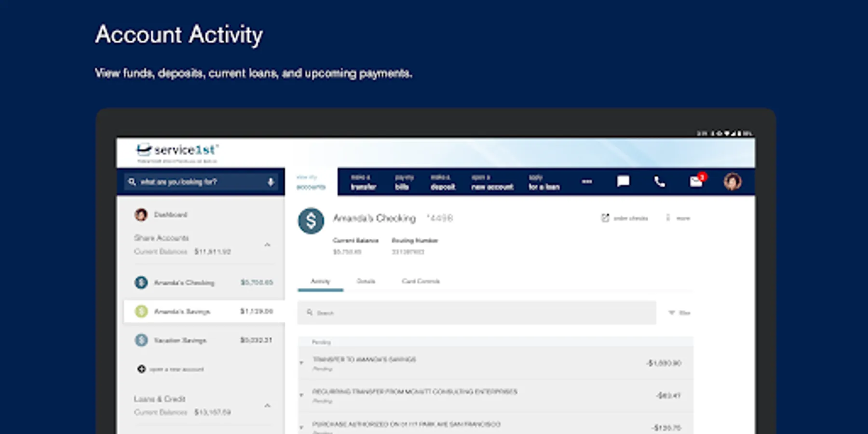The width and height of the screenshot is (868, 434).
Task: Click the phone call icon
Action: [659, 181]
